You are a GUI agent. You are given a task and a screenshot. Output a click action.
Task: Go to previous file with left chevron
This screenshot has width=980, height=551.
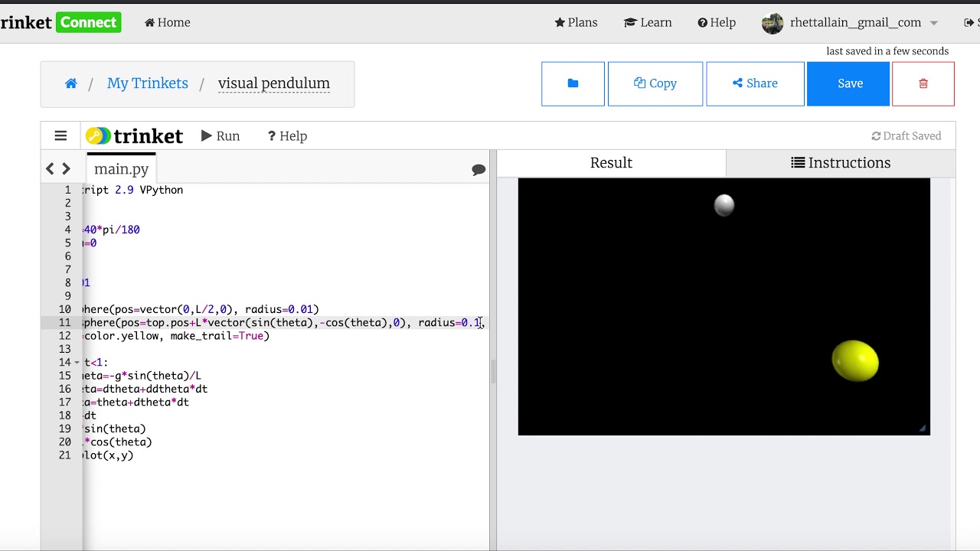click(x=51, y=169)
